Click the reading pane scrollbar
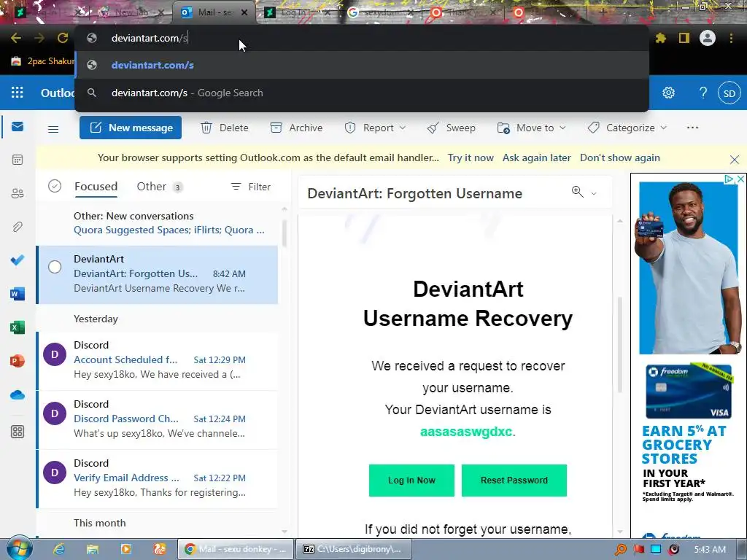 [x=620, y=345]
